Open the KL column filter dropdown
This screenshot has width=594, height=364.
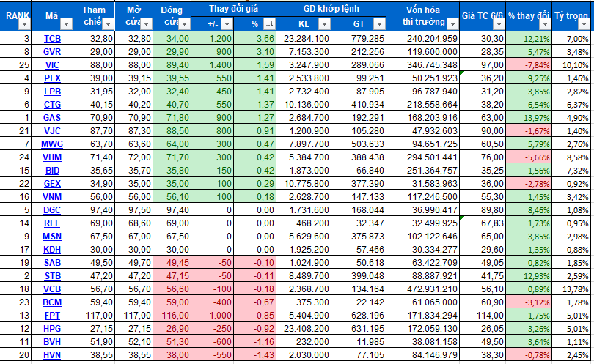(x=324, y=25)
